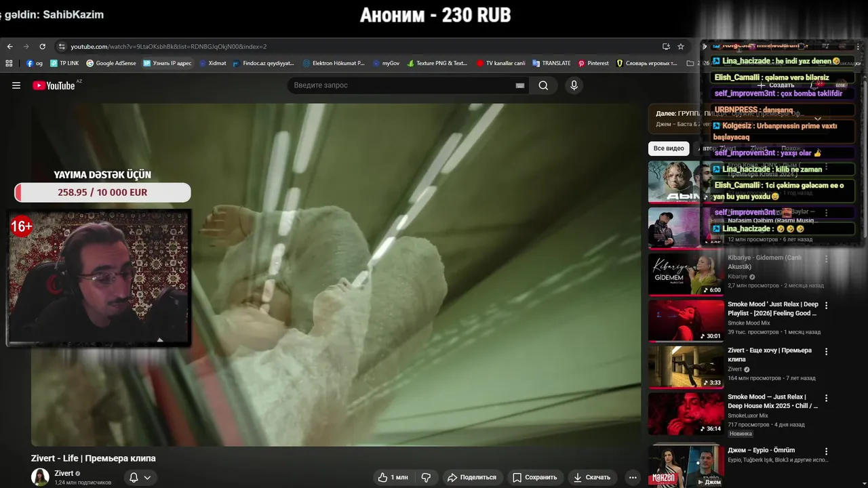868x488 pixels.
Task: Bookmark this page with the star icon
Action: pos(681,47)
